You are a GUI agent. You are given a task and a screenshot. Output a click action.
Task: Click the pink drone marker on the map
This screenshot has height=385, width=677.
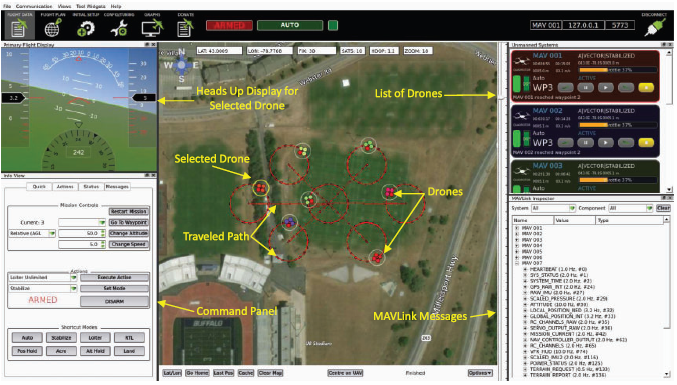(389, 192)
